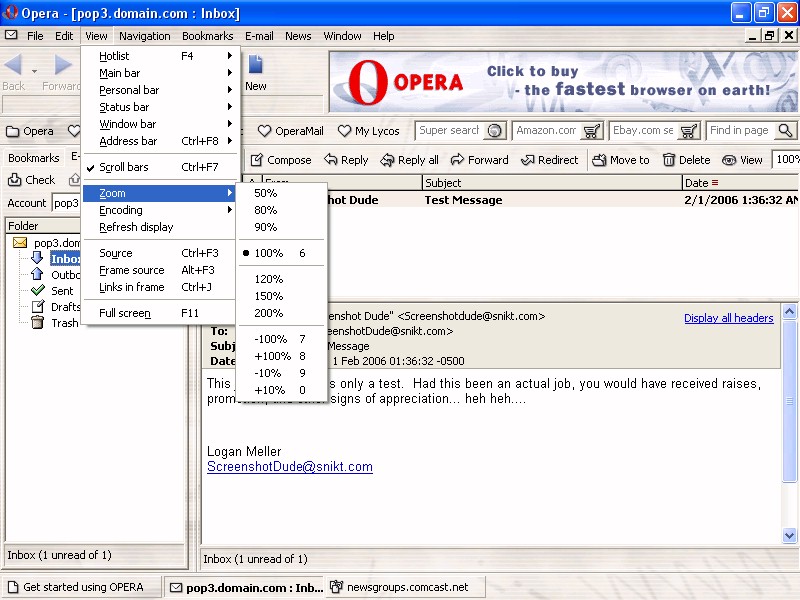This screenshot has height=600, width=800.
Task: Switch to newsgroups.comcast.net tab
Action: [406, 587]
